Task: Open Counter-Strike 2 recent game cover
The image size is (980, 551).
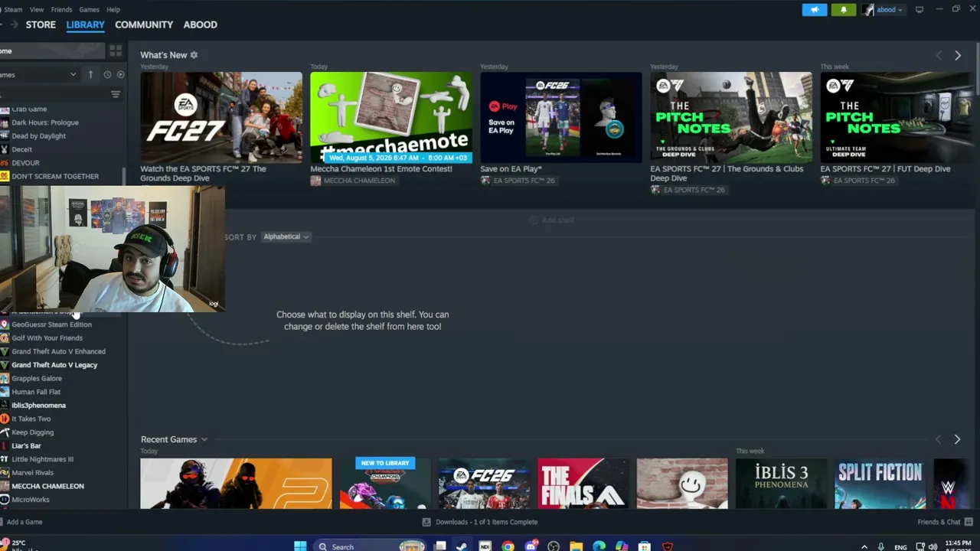Action: point(236,484)
